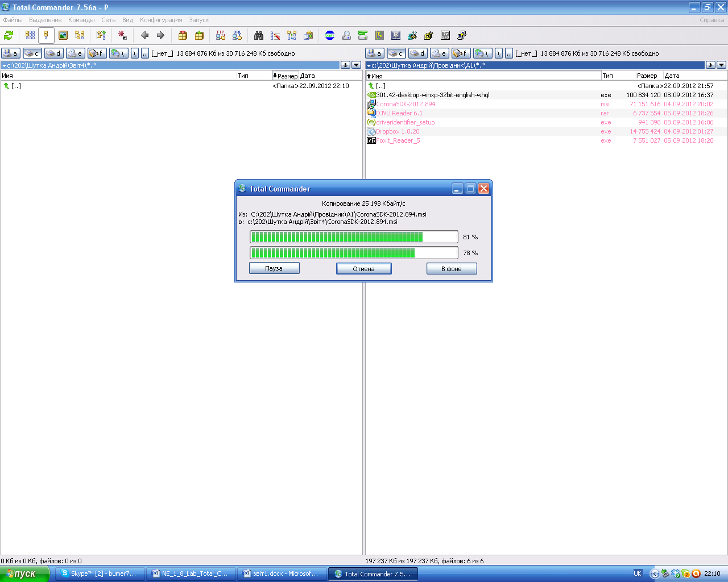
Task: Open right panel directory history dropdown
Action: (722, 65)
